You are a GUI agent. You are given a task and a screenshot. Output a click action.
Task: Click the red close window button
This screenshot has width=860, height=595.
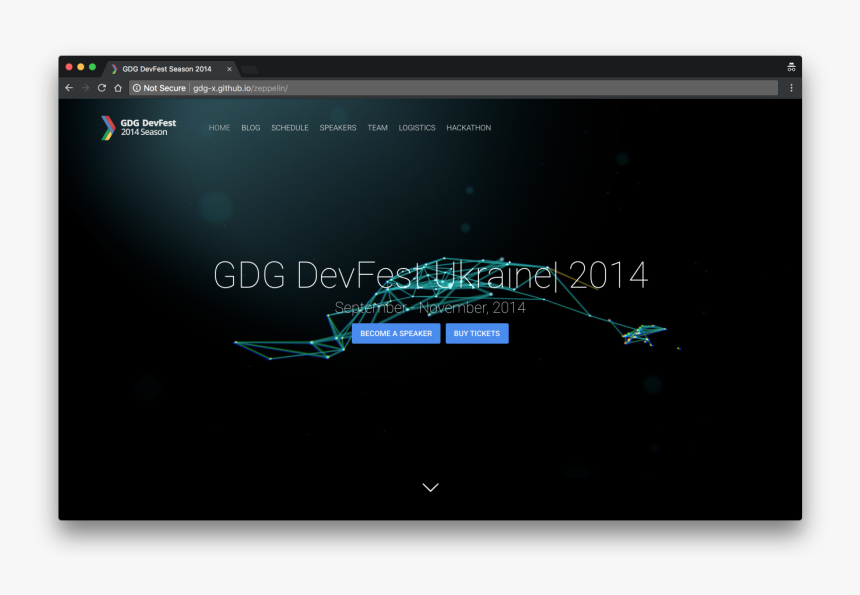coord(69,67)
